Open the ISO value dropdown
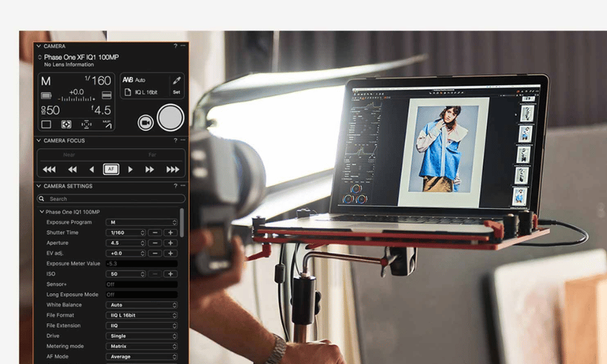The height and width of the screenshot is (364, 607). click(126, 274)
